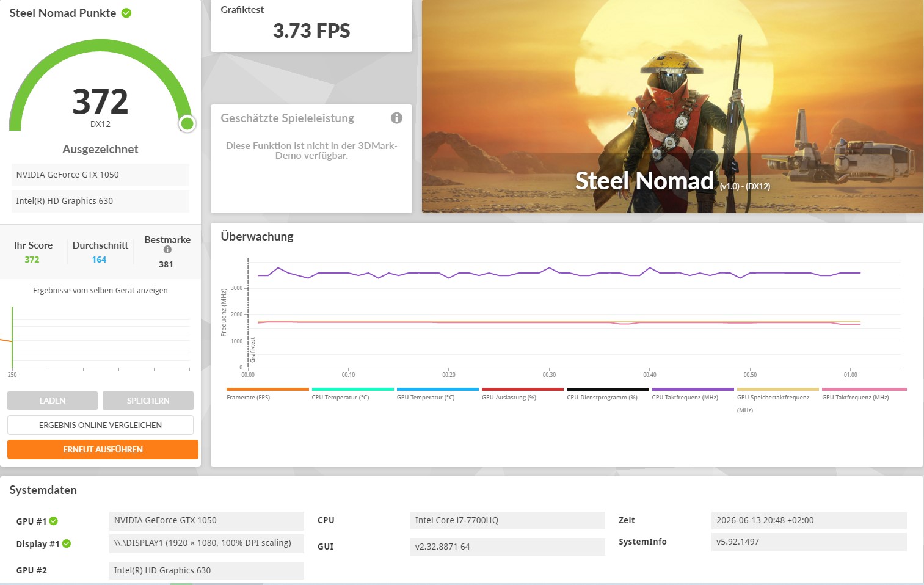
Task: Toggle the GPU-Temperatur (°C) legend swatch
Action: (438, 389)
